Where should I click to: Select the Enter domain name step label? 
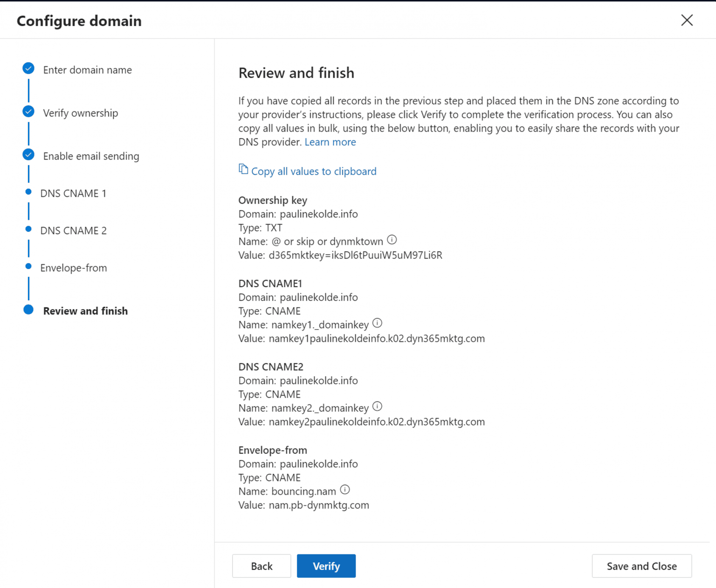pos(87,70)
